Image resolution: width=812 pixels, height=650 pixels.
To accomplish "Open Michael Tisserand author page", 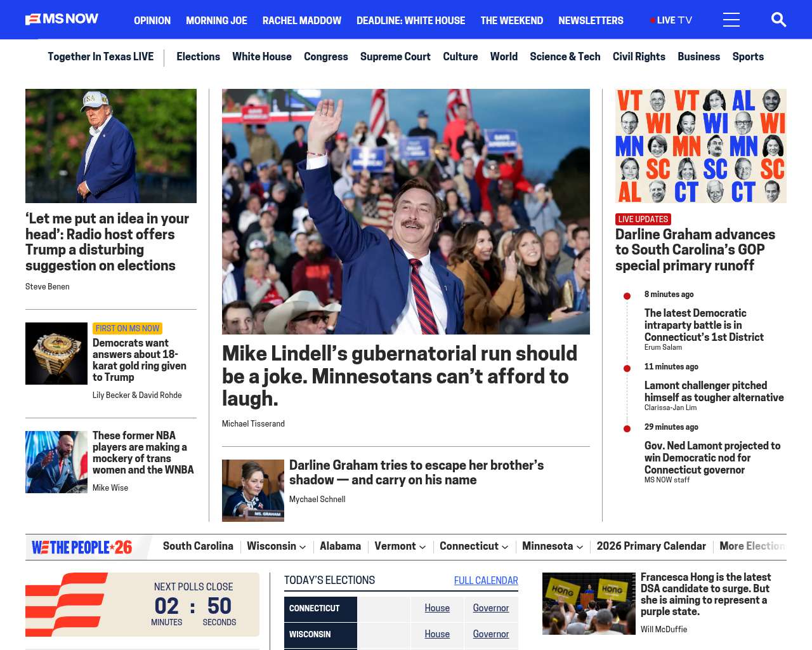I will tap(253, 424).
